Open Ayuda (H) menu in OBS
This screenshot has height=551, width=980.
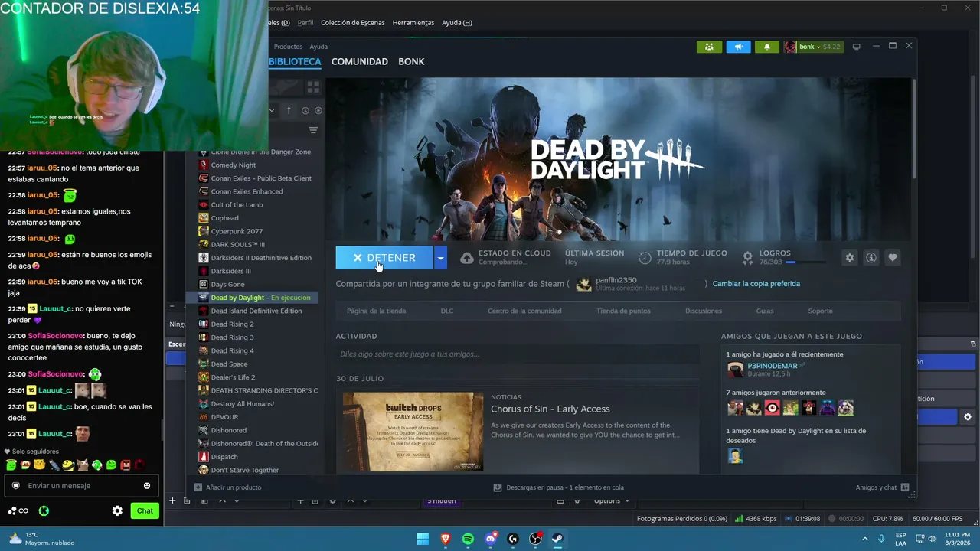pyautogui.click(x=457, y=23)
